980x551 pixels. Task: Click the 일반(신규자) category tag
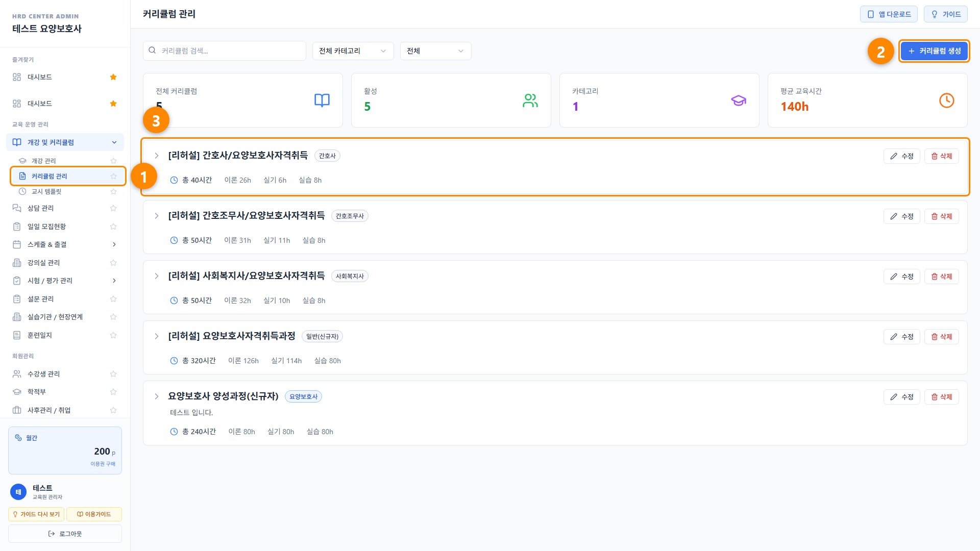click(322, 336)
